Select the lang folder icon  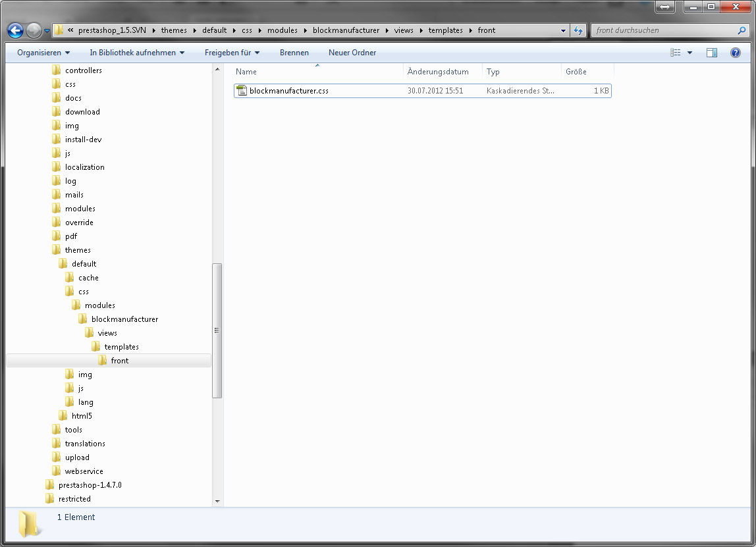coord(70,402)
